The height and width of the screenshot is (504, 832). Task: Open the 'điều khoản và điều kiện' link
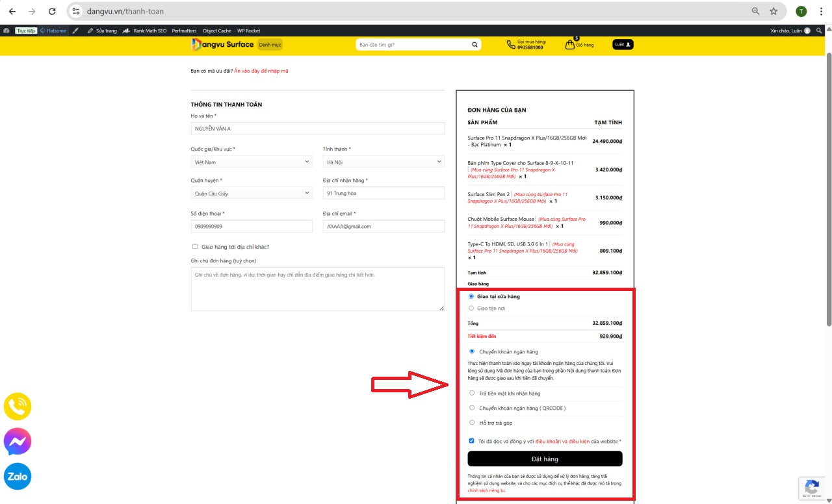point(563,442)
